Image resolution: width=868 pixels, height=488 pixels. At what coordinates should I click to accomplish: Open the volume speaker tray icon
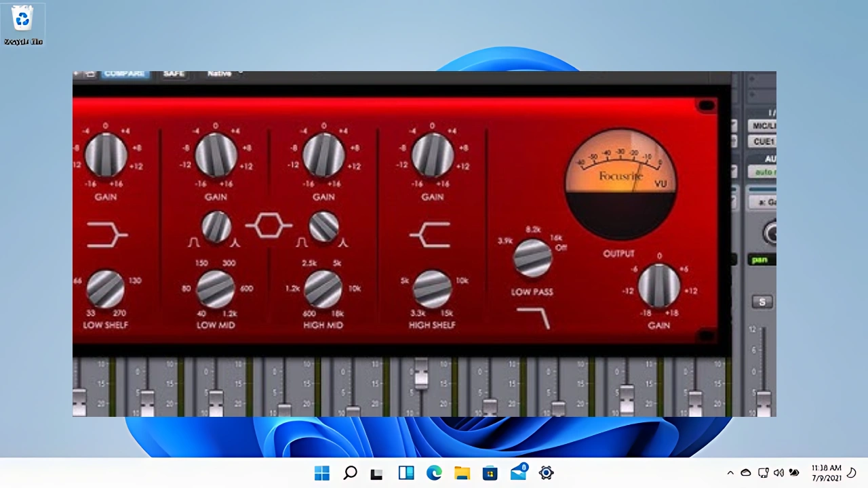pos(778,473)
